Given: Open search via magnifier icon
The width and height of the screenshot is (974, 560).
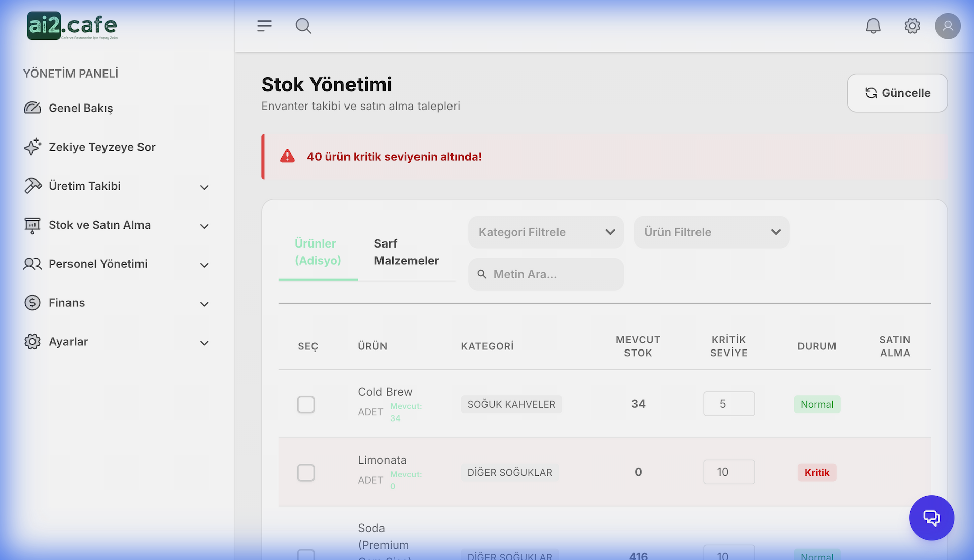Looking at the screenshot, I should (x=303, y=26).
